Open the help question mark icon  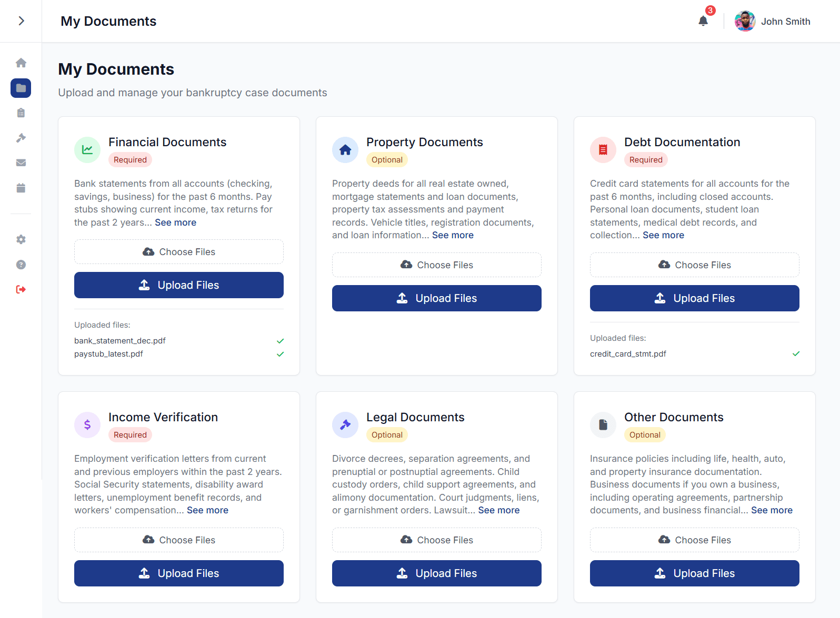(21, 265)
